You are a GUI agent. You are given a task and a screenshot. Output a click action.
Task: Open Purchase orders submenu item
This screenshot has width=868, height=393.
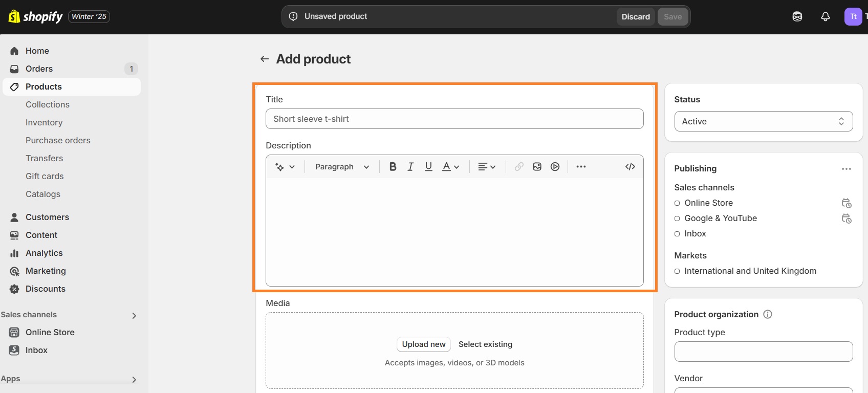58,140
